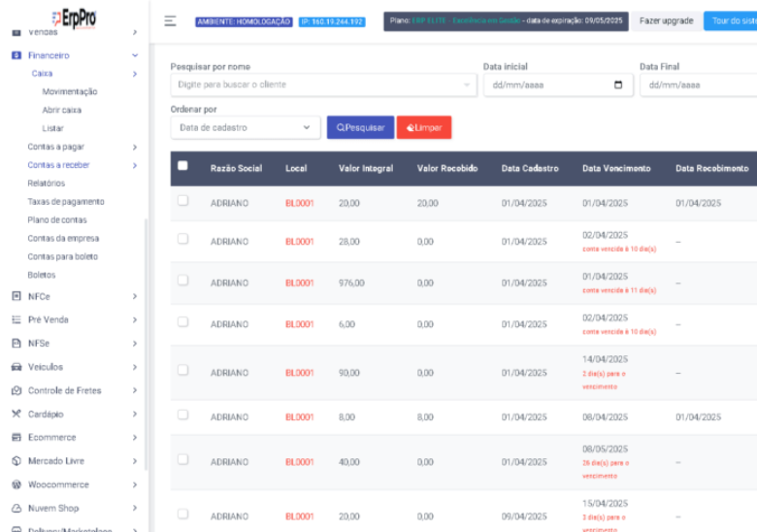Toggle the select-all checkbox in table header
757x532 pixels.
(x=182, y=166)
